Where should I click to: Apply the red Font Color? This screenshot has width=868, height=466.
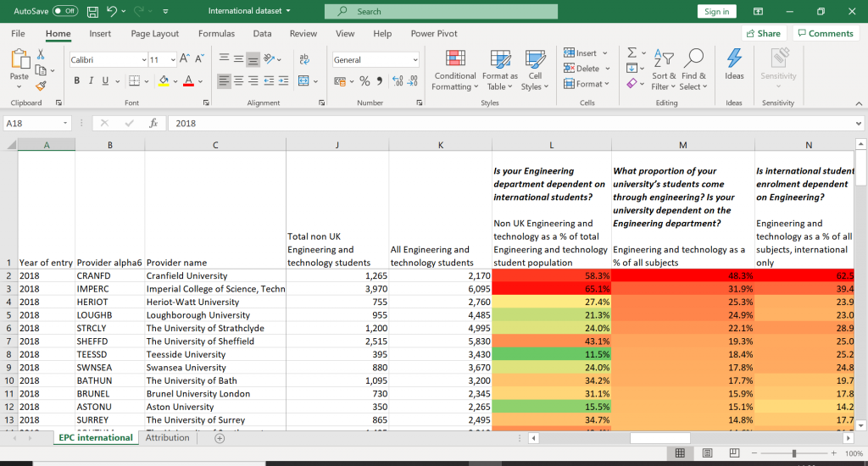(x=188, y=80)
